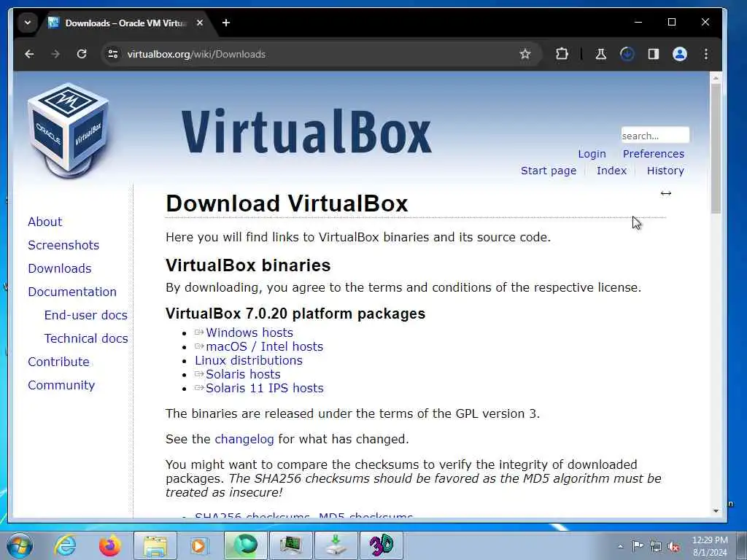
Task: Select the Downloads – Oracle VM VirtualBox tab
Action: 125,23
